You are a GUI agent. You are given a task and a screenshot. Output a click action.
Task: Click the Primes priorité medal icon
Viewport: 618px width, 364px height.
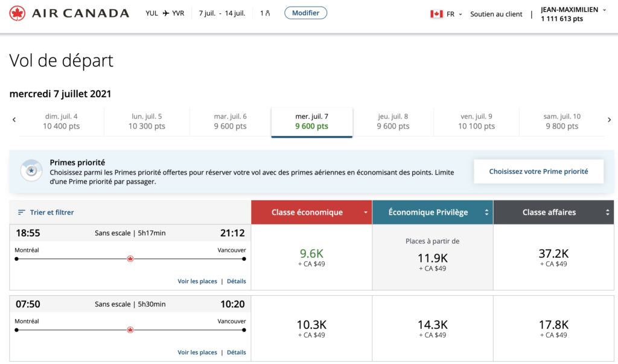pos(31,170)
